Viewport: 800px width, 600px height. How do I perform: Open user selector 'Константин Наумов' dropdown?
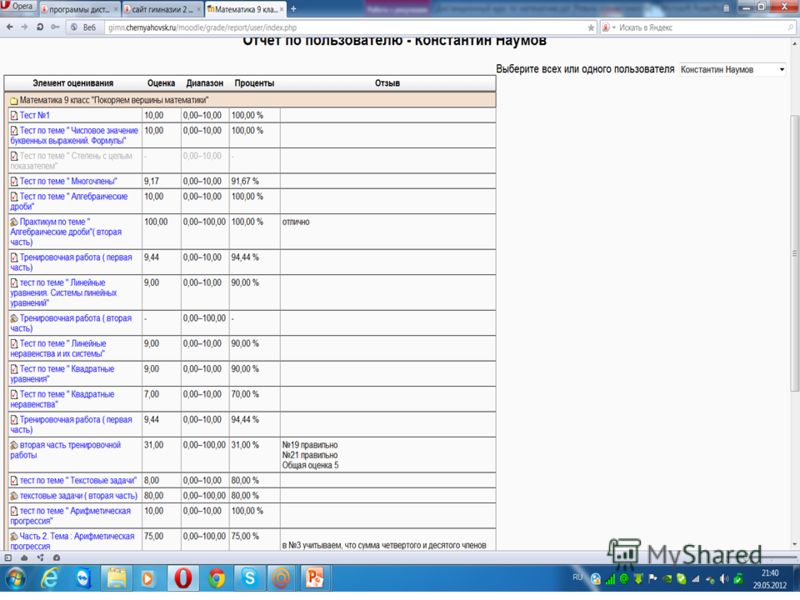[733, 69]
